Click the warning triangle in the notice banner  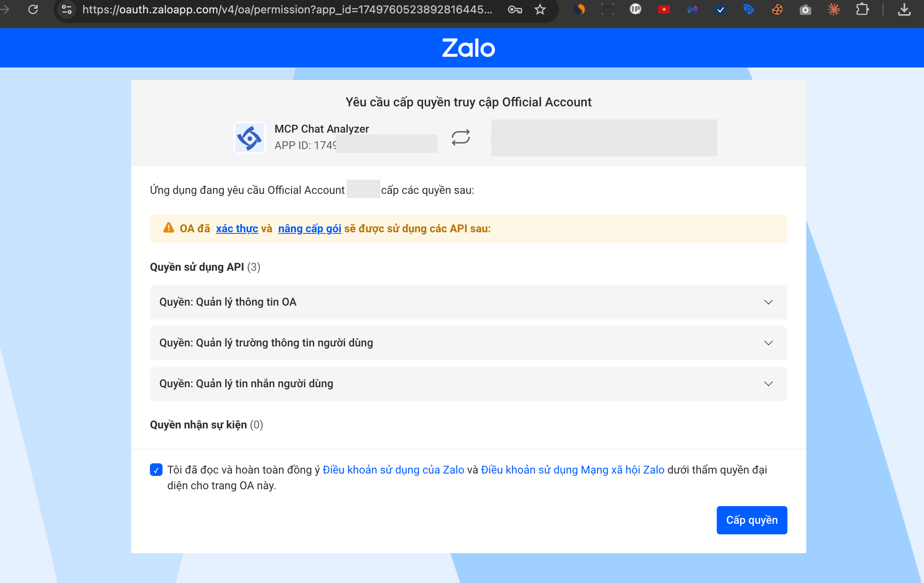click(168, 228)
